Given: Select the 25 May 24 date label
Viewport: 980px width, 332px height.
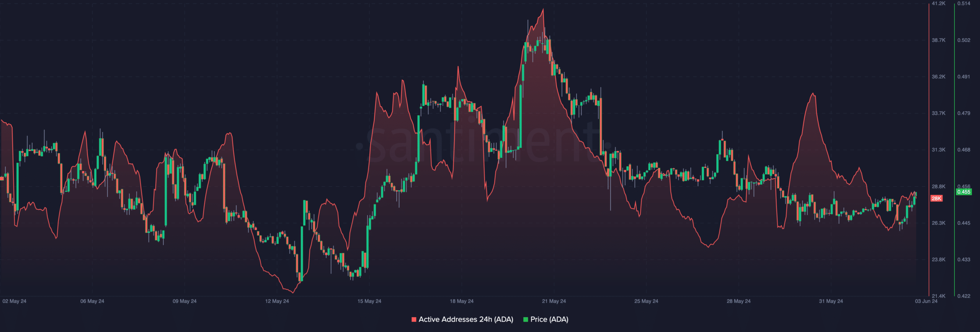Looking at the screenshot, I should pyautogui.click(x=646, y=301).
